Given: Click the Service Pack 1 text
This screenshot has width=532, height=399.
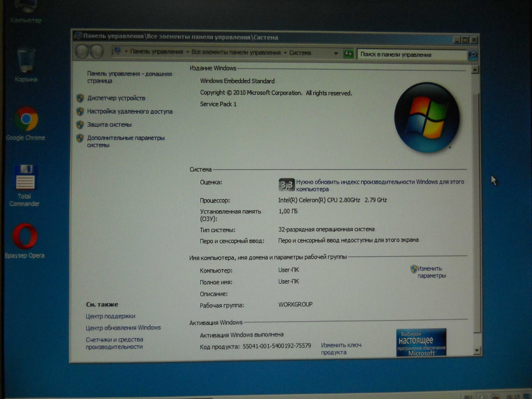Looking at the screenshot, I should [x=218, y=104].
